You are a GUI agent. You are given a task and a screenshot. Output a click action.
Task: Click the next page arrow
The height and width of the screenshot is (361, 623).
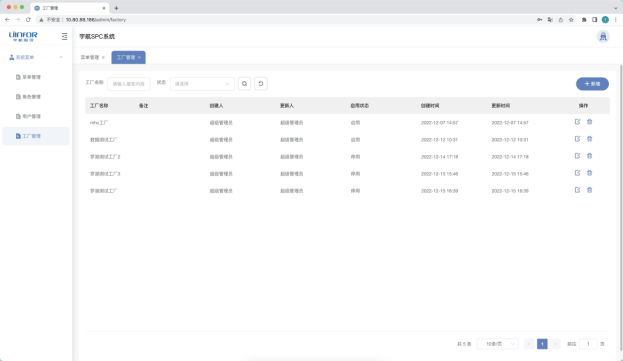coord(555,344)
